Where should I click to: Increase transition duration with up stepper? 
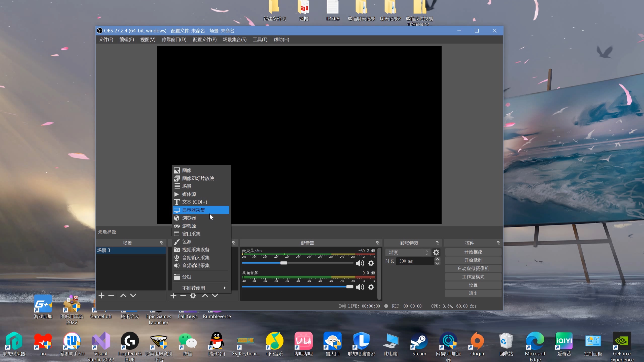(437, 259)
